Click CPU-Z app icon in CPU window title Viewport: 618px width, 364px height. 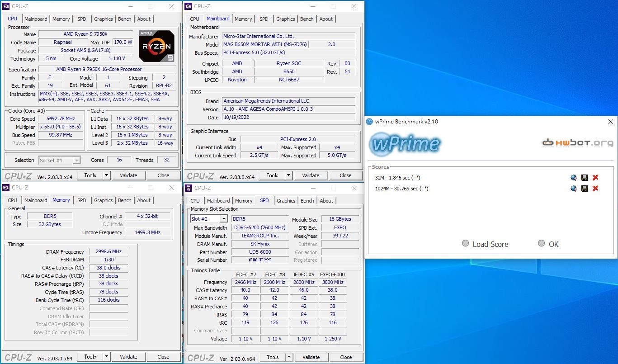[x=6, y=6]
